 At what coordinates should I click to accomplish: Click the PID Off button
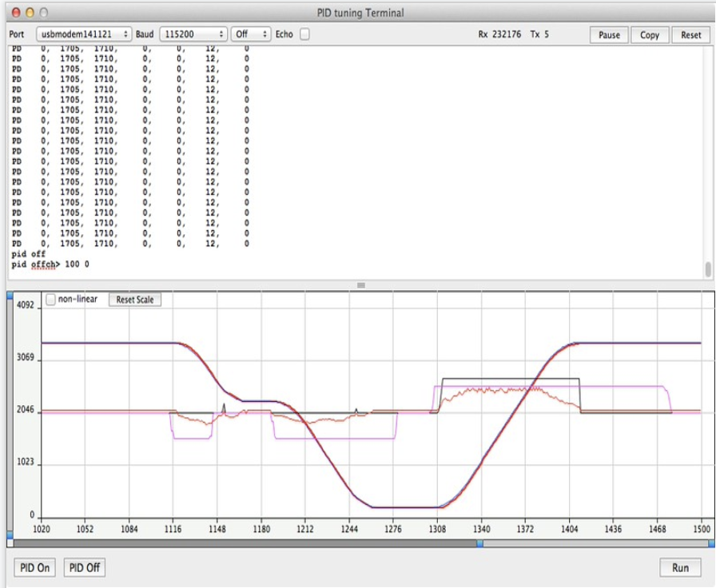(x=85, y=567)
